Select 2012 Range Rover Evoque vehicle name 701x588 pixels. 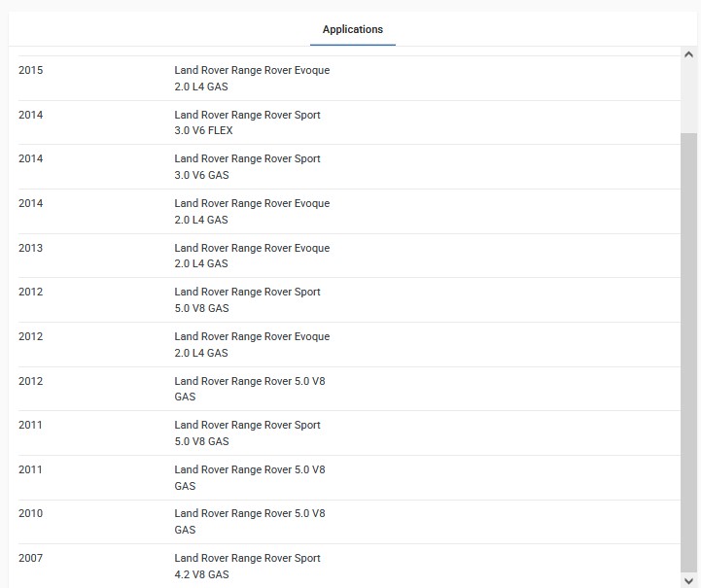coord(252,336)
